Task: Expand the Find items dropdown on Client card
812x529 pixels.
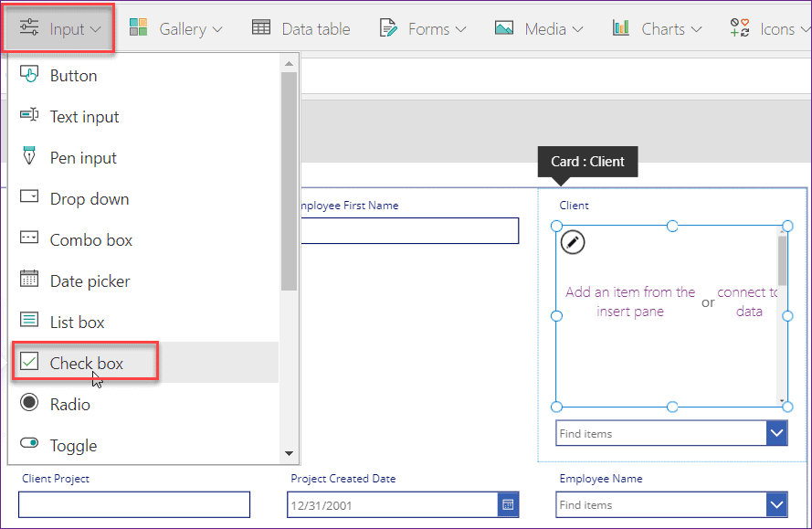Action: [x=777, y=432]
